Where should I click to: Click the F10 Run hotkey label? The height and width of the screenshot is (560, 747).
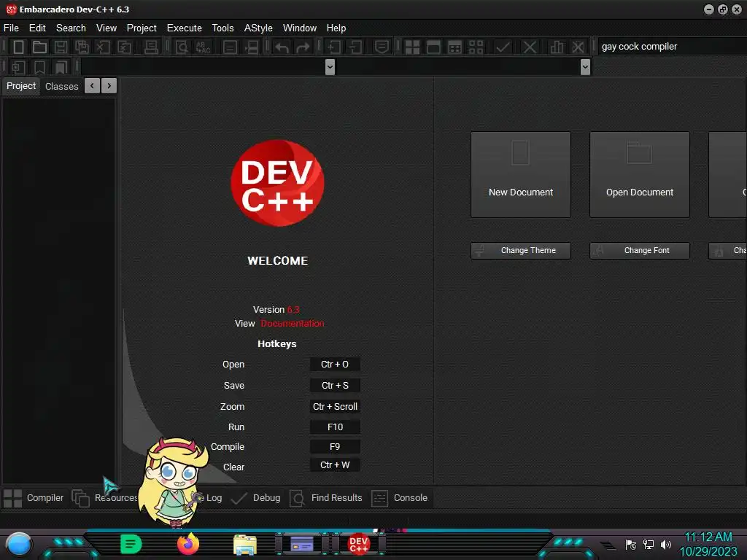pos(335,427)
